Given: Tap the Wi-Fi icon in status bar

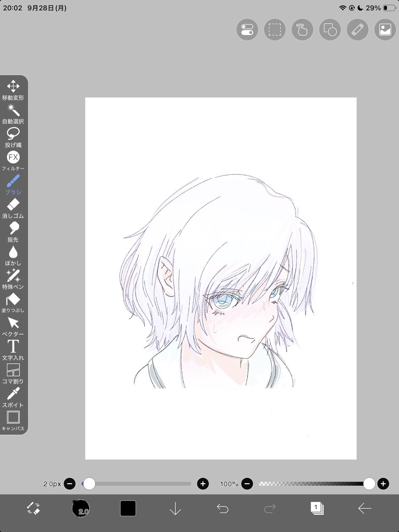Looking at the screenshot, I should point(342,8).
